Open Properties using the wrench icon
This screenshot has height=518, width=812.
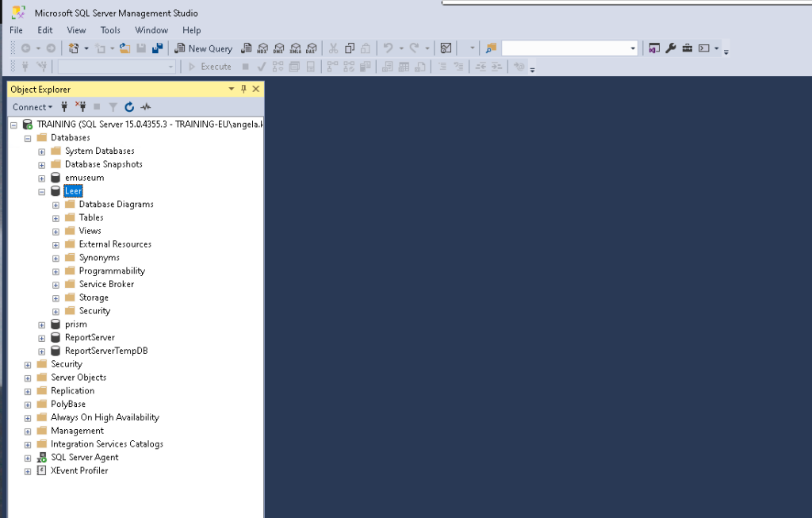[x=671, y=48]
